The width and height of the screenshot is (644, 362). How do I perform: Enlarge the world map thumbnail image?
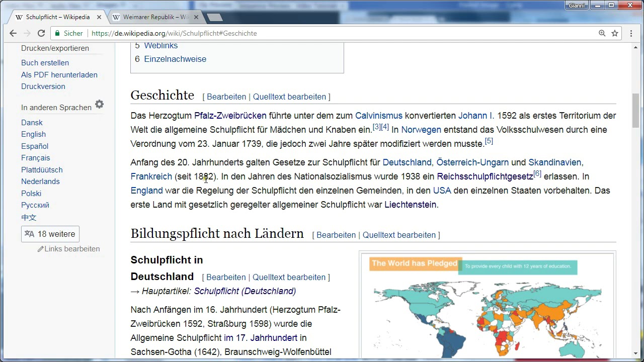tap(488, 306)
